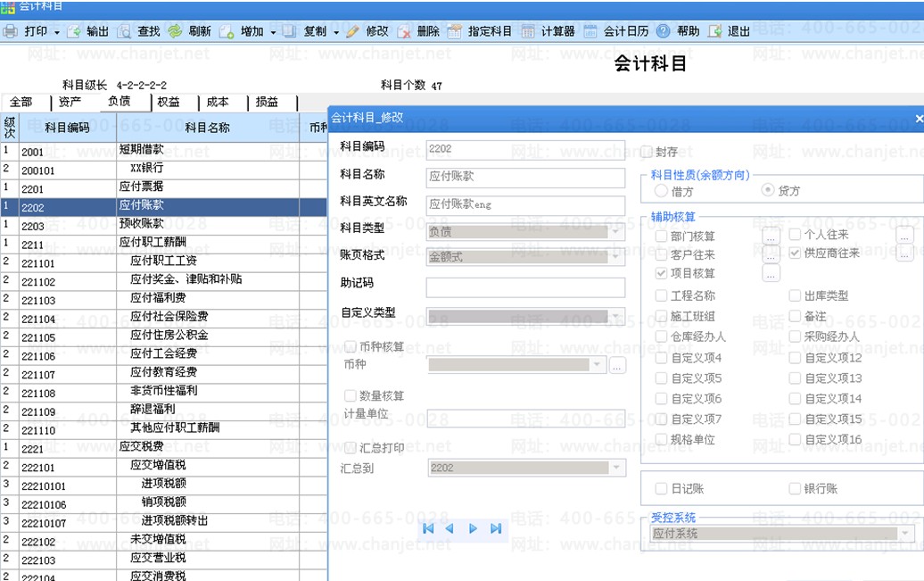Image resolution: width=924 pixels, height=581 pixels.
Task: Click the 科目名称 column header
Action: 208,128
